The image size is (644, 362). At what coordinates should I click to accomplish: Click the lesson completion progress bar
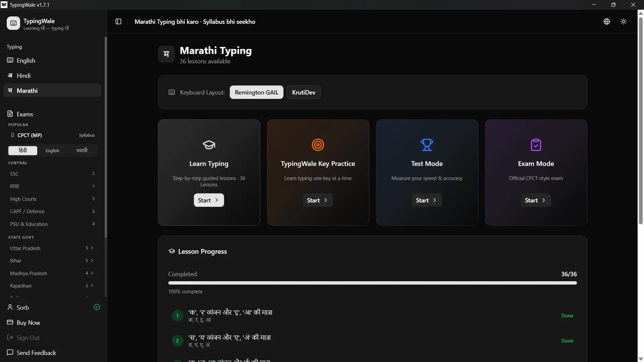click(x=372, y=283)
